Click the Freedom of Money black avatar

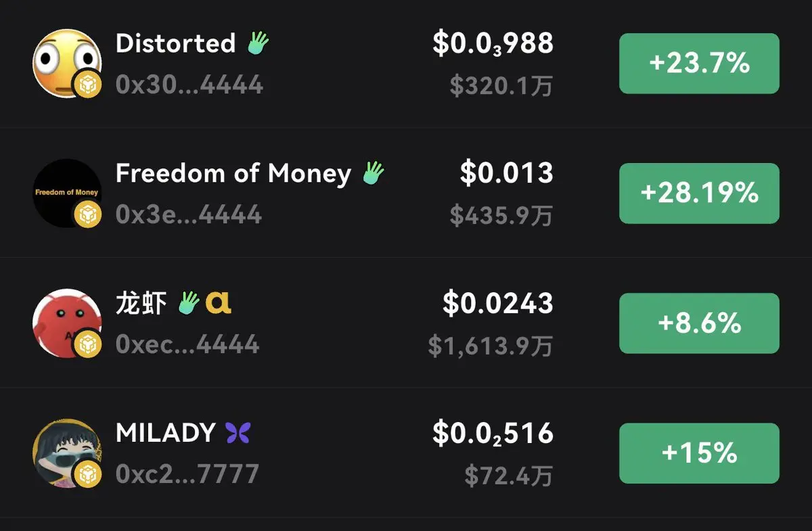[66, 193]
